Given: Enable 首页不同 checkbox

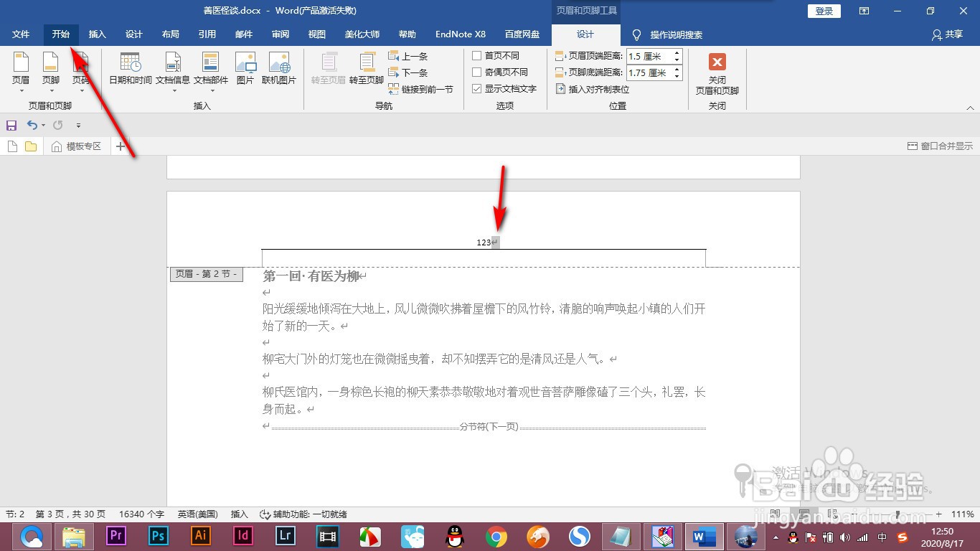Looking at the screenshot, I should (477, 56).
